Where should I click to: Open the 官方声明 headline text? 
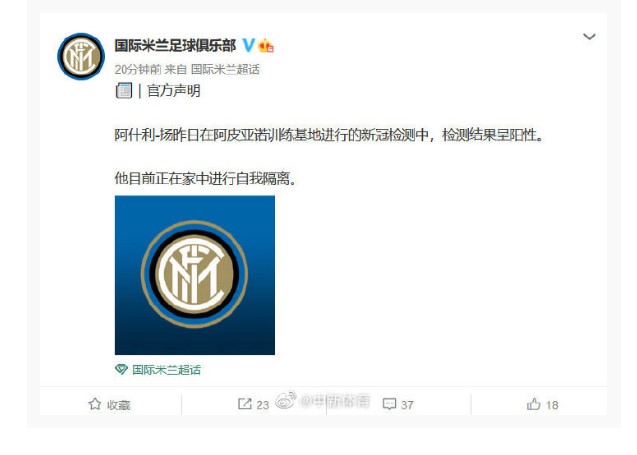(x=174, y=90)
